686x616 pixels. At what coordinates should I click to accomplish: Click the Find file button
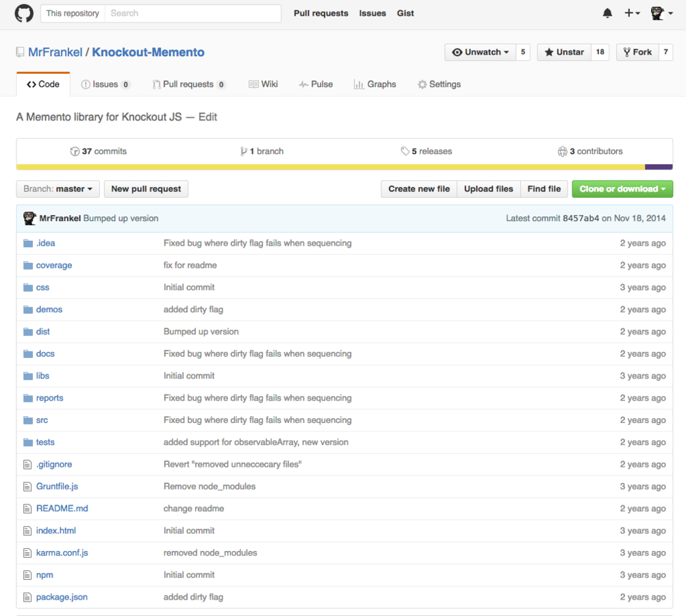click(544, 189)
